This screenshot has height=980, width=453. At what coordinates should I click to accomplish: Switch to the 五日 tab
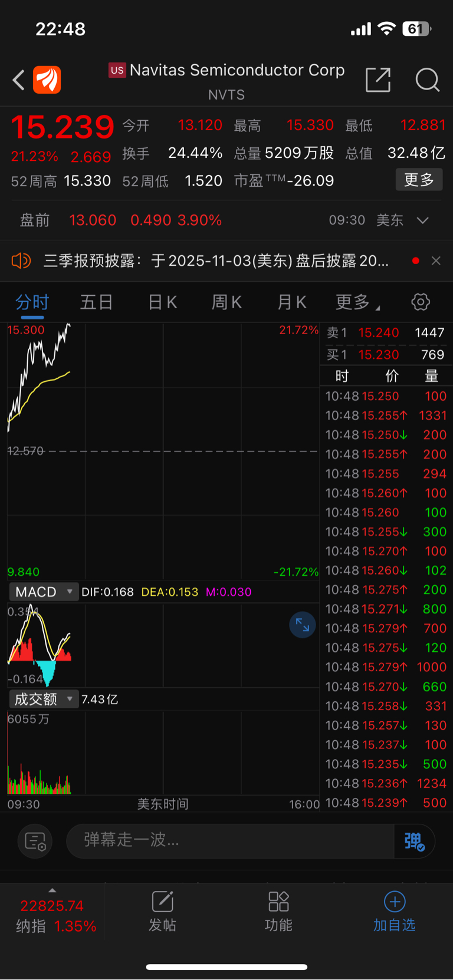97,302
